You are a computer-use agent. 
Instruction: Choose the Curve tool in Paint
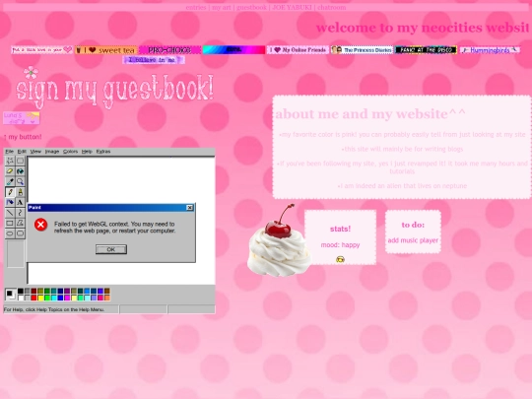click(x=20, y=213)
